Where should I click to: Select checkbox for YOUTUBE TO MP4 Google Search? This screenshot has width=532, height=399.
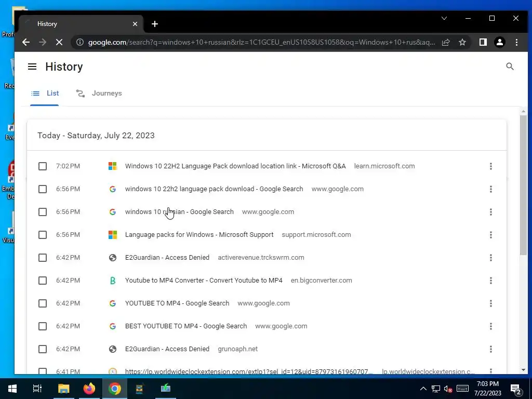pyautogui.click(x=43, y=303)
